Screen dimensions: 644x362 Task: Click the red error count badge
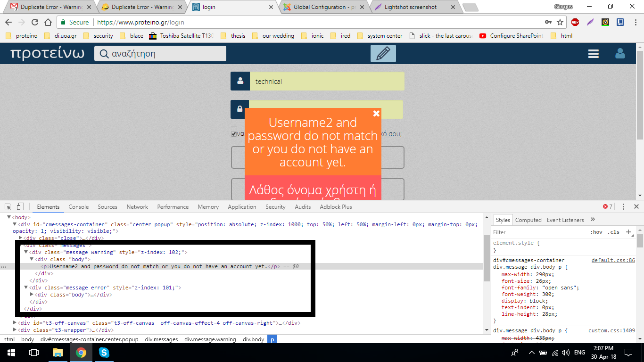coord(608,206)
